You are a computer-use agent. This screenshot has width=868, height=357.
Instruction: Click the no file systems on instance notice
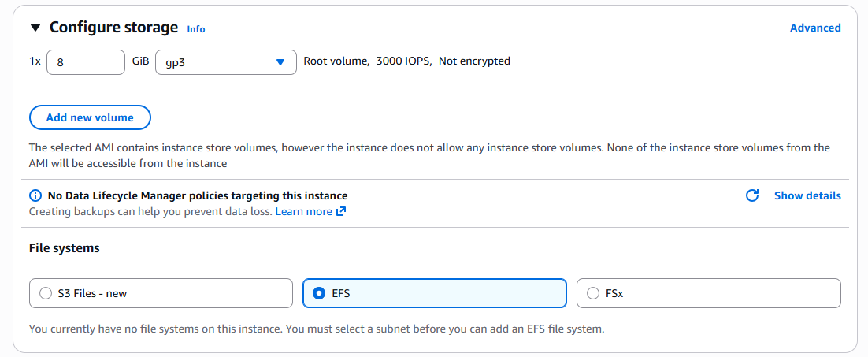click(316, 329)
